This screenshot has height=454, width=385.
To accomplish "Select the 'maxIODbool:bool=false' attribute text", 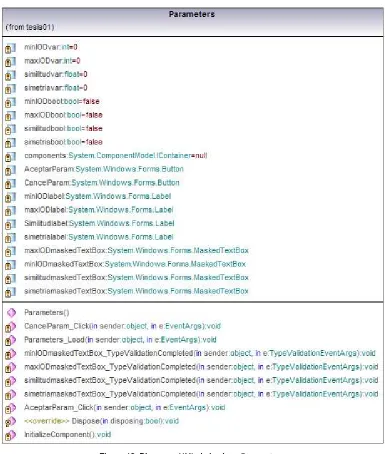I will pyautogui.click(x=63, y=115).
